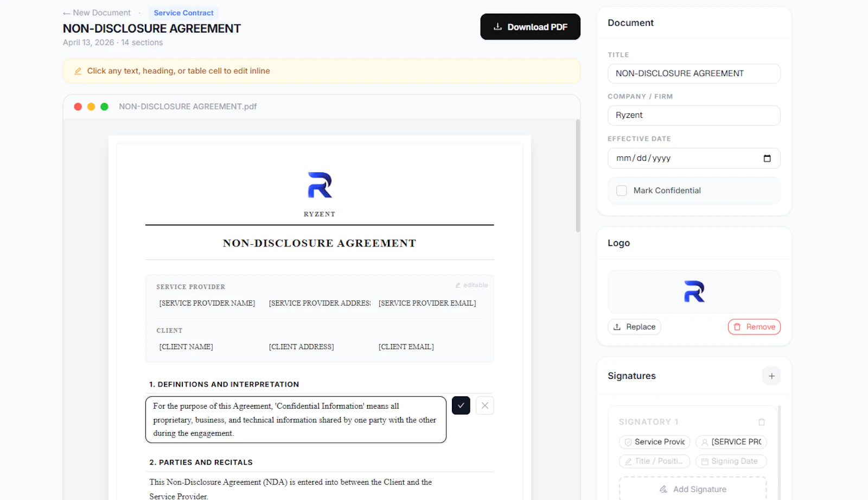
Task: Open the calendar picker for Effective Date
Action: pos(767,159)
